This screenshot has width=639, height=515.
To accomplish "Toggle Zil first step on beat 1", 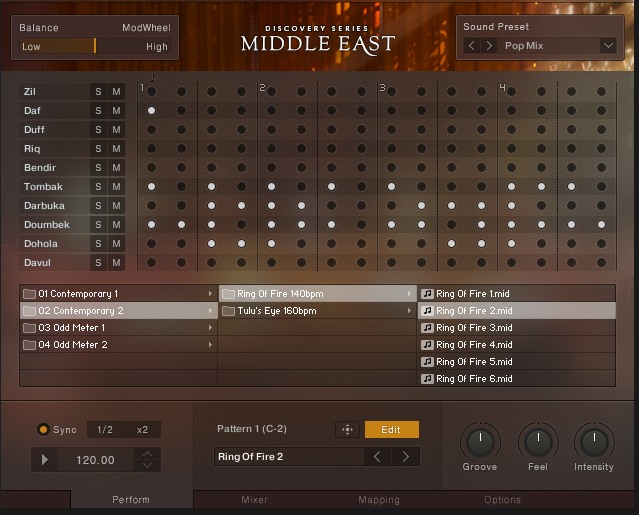I will pyautogui.click(x=152, y=92).
